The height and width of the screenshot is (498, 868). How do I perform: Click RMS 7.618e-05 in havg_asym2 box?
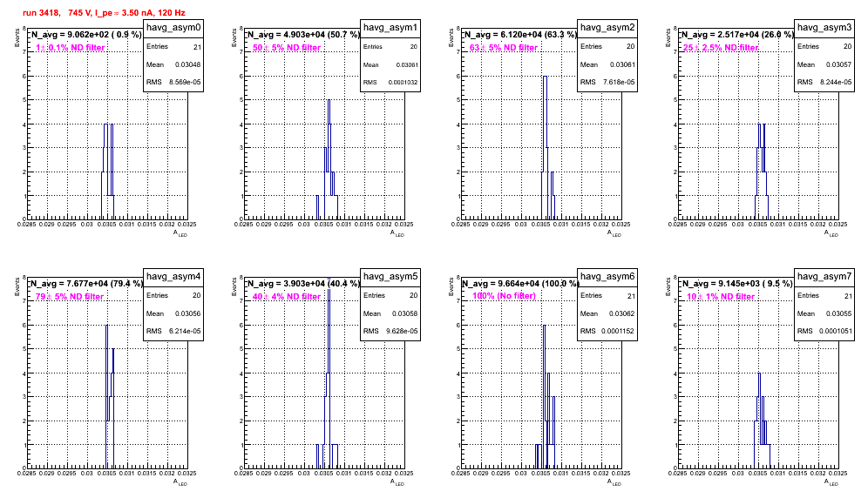click(x=607, y=83)
